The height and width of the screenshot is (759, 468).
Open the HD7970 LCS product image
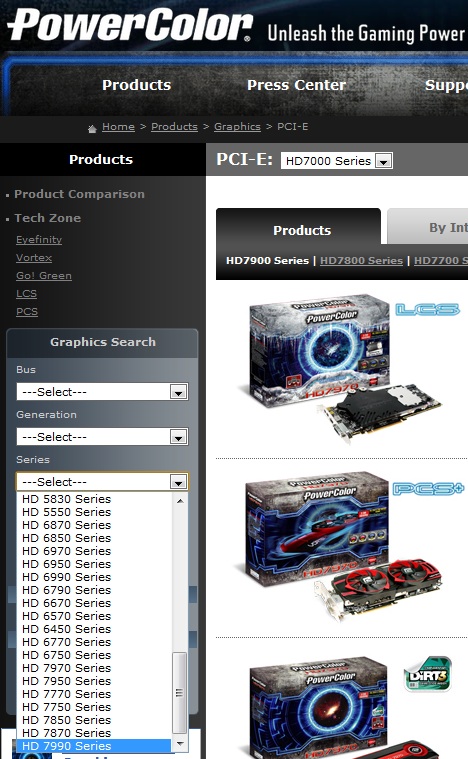(x=339, y=368)
